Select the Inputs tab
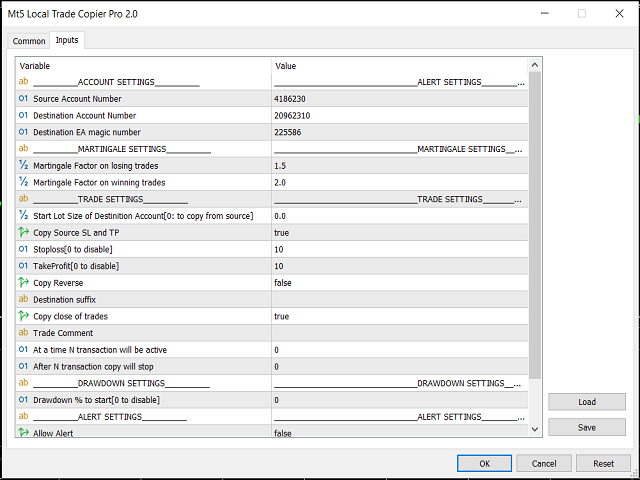 click(67, 40)
